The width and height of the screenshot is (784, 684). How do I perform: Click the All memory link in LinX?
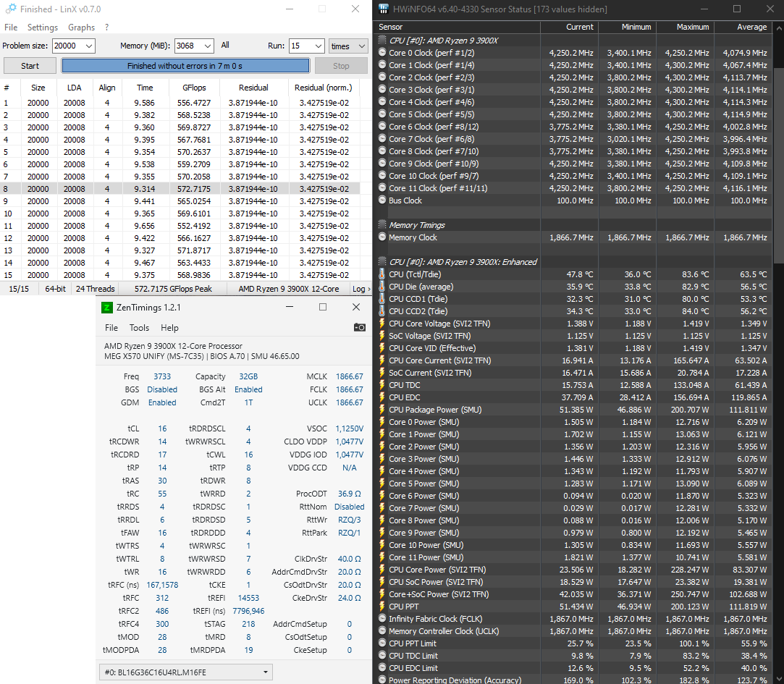tap(225, 45)
